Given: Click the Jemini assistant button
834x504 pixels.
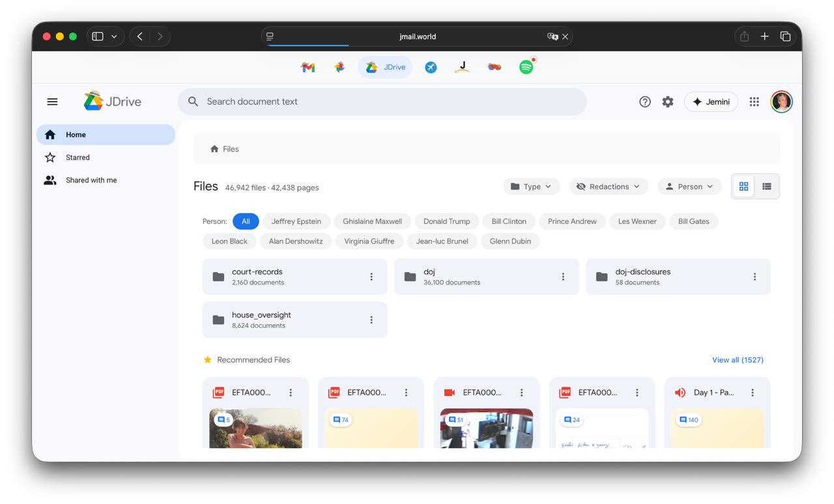Looking at the screenshot, I should [x=711, y=102].
